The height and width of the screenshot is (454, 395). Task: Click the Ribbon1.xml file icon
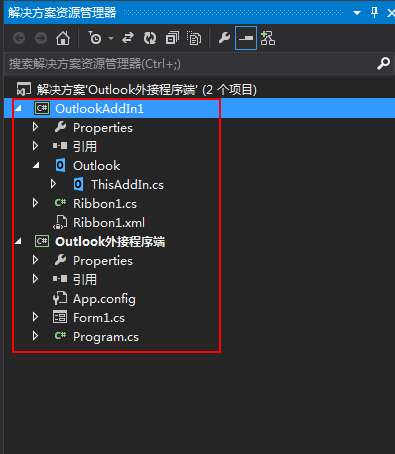[60, 222]
